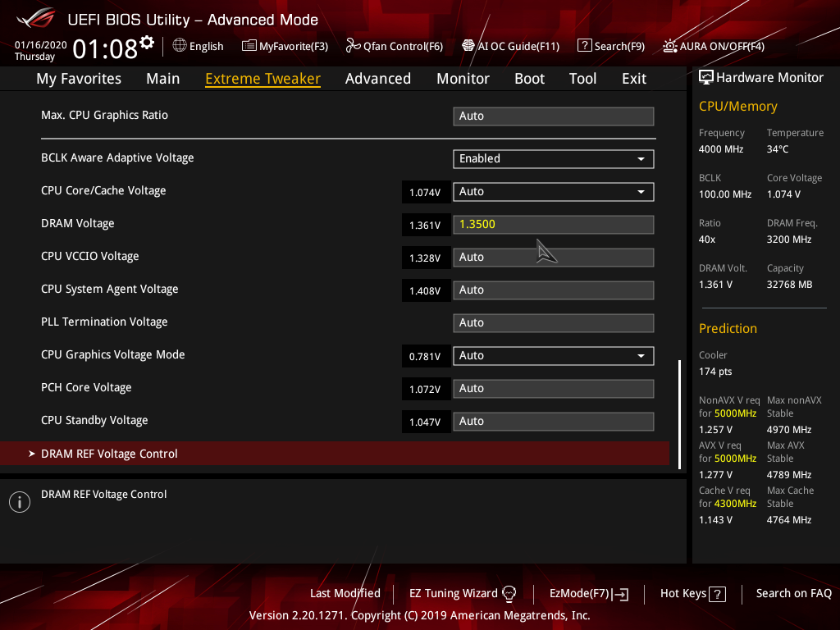Open the clock settings gear icon
The height and width of the screenshot is (630, 840).
[x=147, y=43]
